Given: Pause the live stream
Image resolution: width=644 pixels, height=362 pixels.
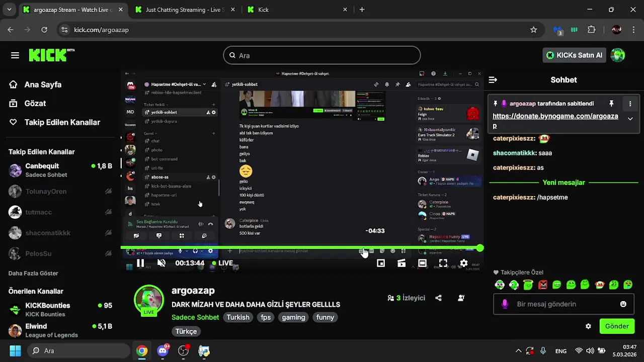Looking at the screenshot, I should 140,263.
